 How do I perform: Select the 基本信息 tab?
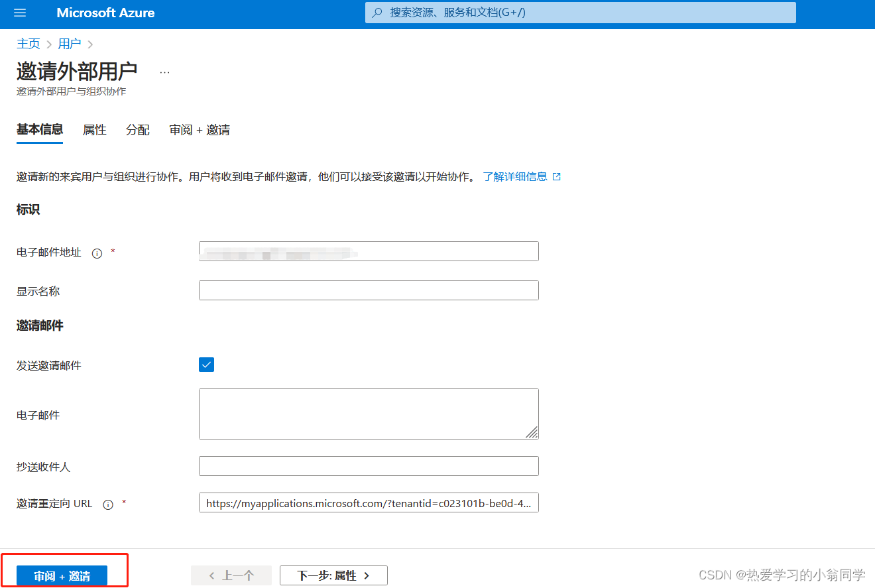coord(40,129)
